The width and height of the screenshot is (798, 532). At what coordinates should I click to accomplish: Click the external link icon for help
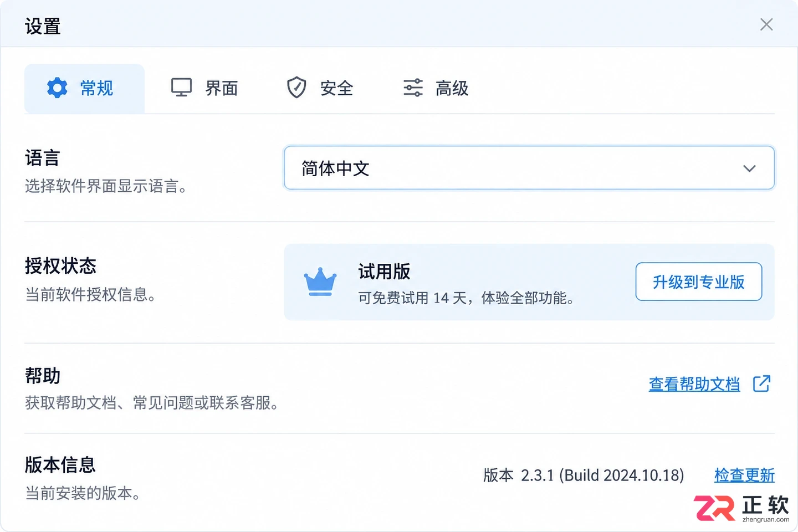coord(762,383)
